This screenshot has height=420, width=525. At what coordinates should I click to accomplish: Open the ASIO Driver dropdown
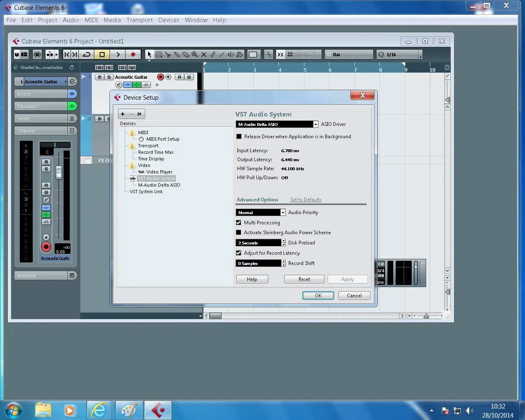[x=316, y=124]
